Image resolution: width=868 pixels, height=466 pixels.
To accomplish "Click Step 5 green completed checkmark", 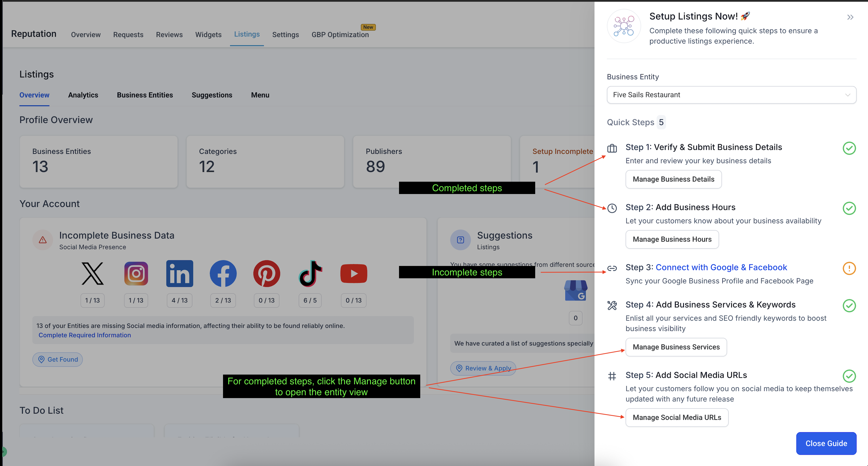I will click(849, 376).
